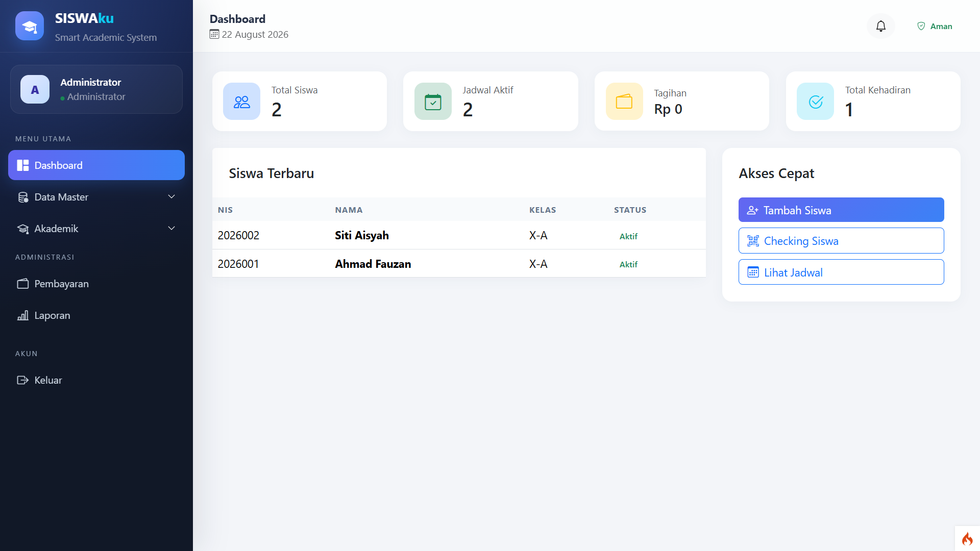Click the CodeIgniter flame debug icon

click(967, 539)
